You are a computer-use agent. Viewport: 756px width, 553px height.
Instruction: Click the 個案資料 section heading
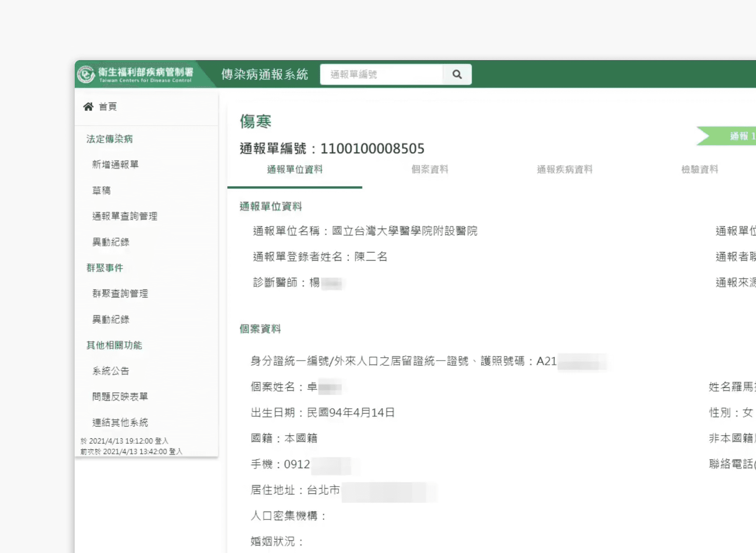point(260,329)
